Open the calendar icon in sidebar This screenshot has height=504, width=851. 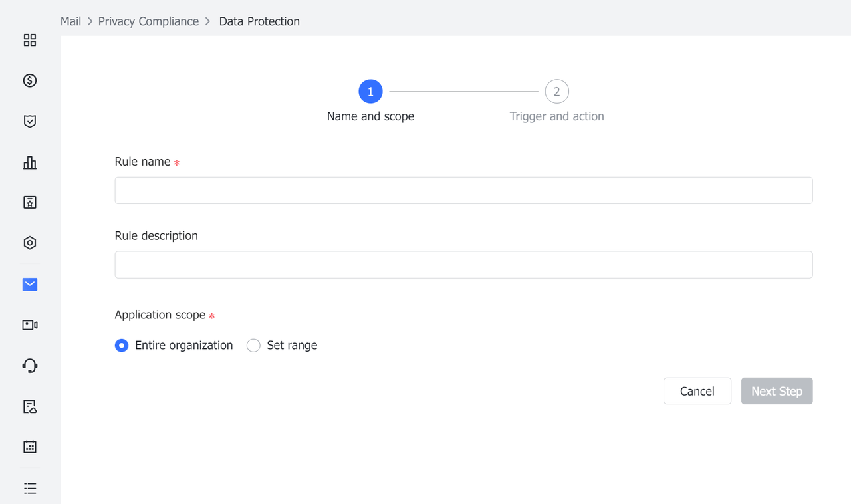(x=30, y=447)
